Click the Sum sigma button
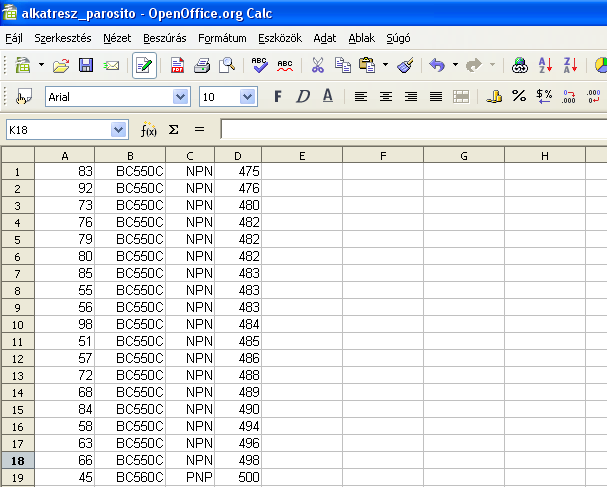607x487 pixels. (174, 129)
